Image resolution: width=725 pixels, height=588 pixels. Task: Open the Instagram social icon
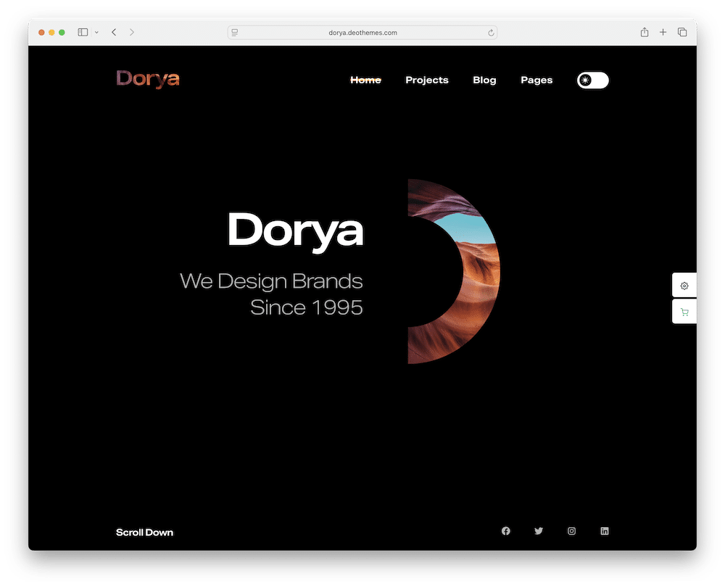point(571,531)
